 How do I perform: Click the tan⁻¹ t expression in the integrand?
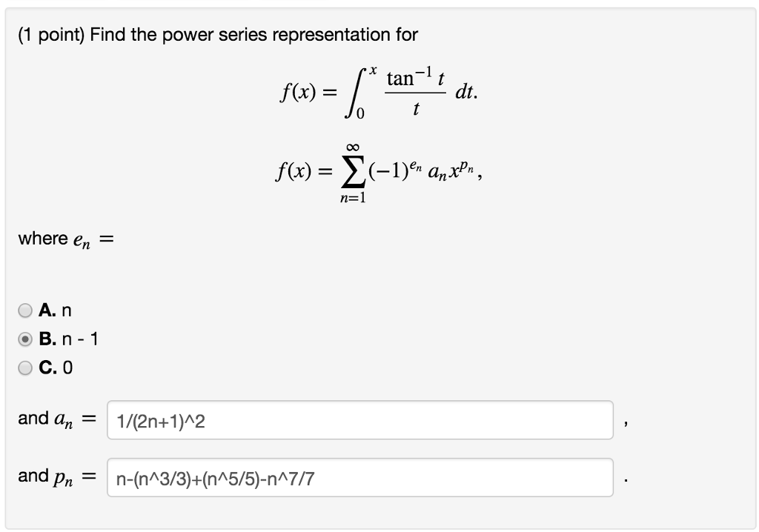[417, 79]
